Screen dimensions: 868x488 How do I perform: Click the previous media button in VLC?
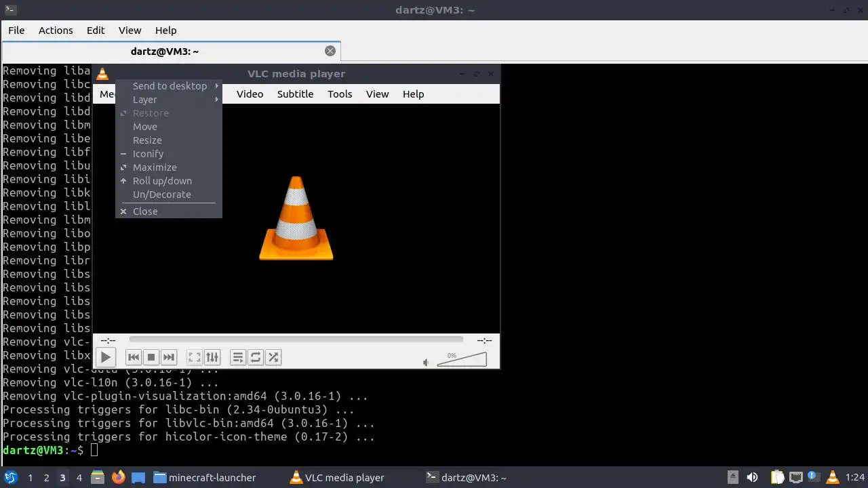pos(134,357)
